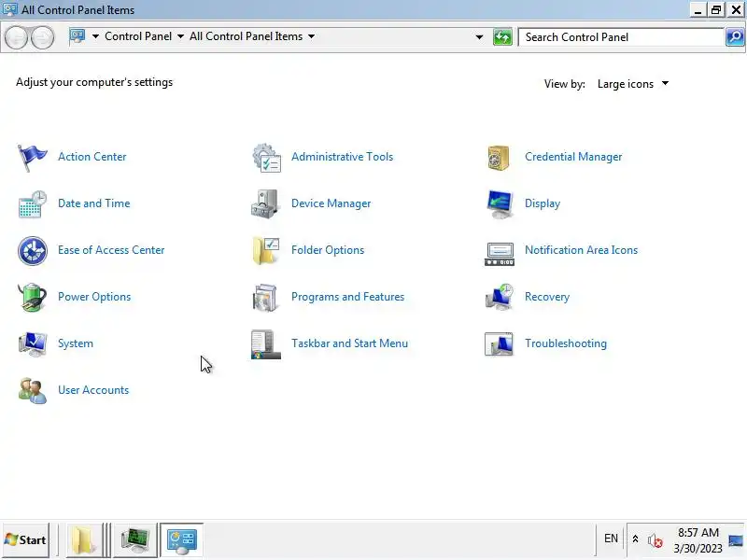The image size is (747, 560).
Task: Open the Action Center link
Action: (x=92, y=157)
